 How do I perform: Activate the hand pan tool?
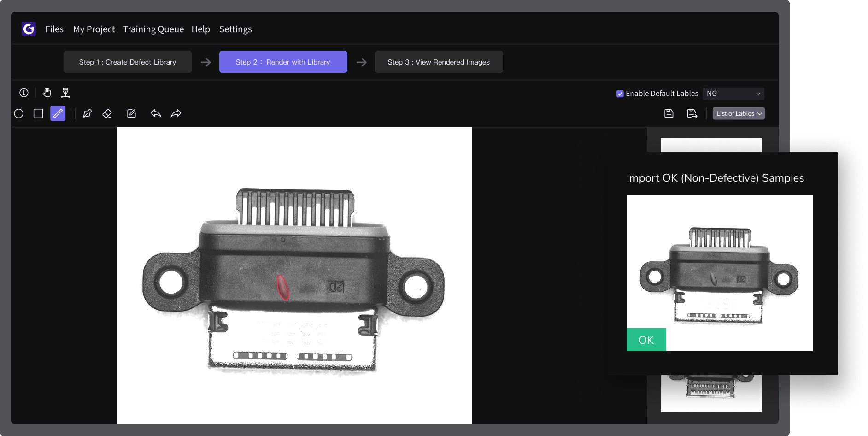coord(47,93)
